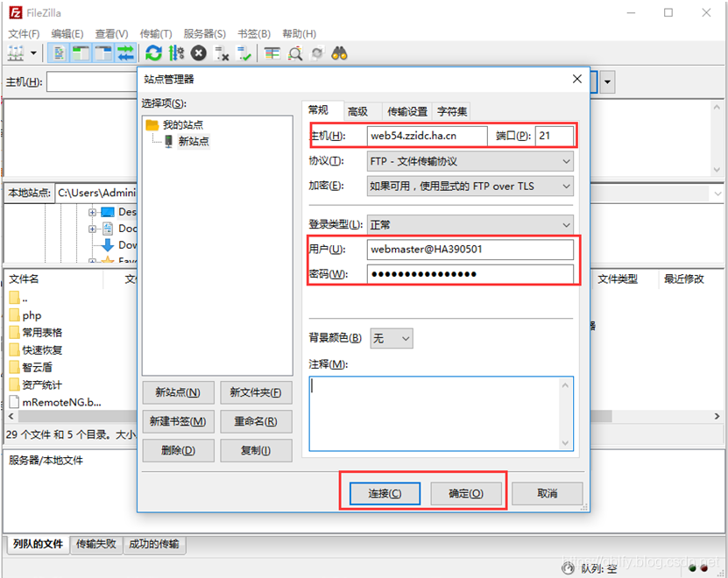Toggle the transfer queue display icon
Viewport: 728px width, 578px height.
(125, 53)
